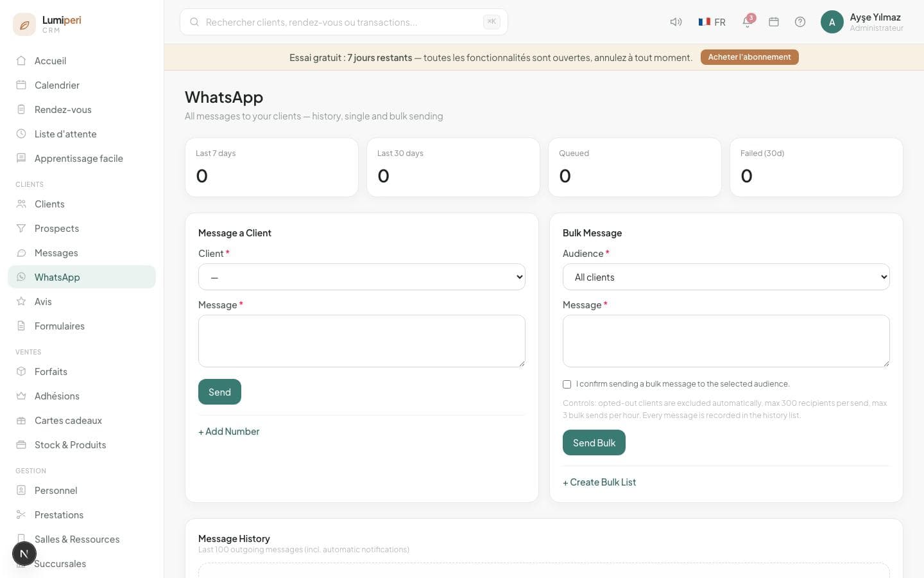Image resolution: width=924 pixels, height=578 pixels.
Task: Focus the global search field
Action: (x=344, y=22)
